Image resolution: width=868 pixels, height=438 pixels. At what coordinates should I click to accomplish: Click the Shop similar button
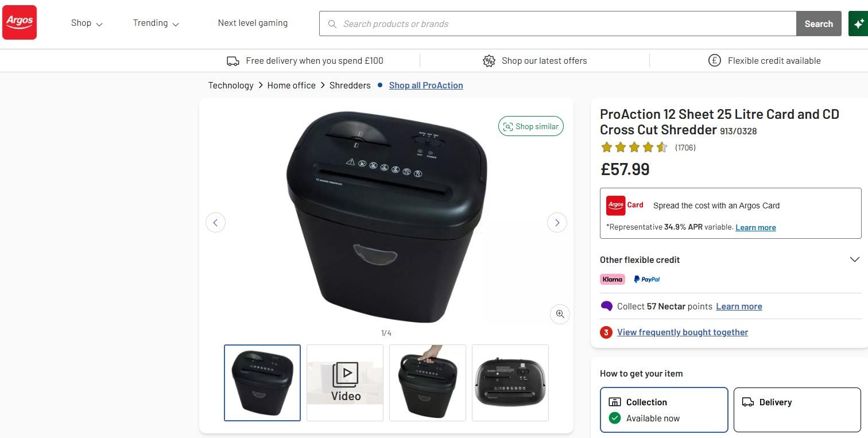[x=530, y=126]
